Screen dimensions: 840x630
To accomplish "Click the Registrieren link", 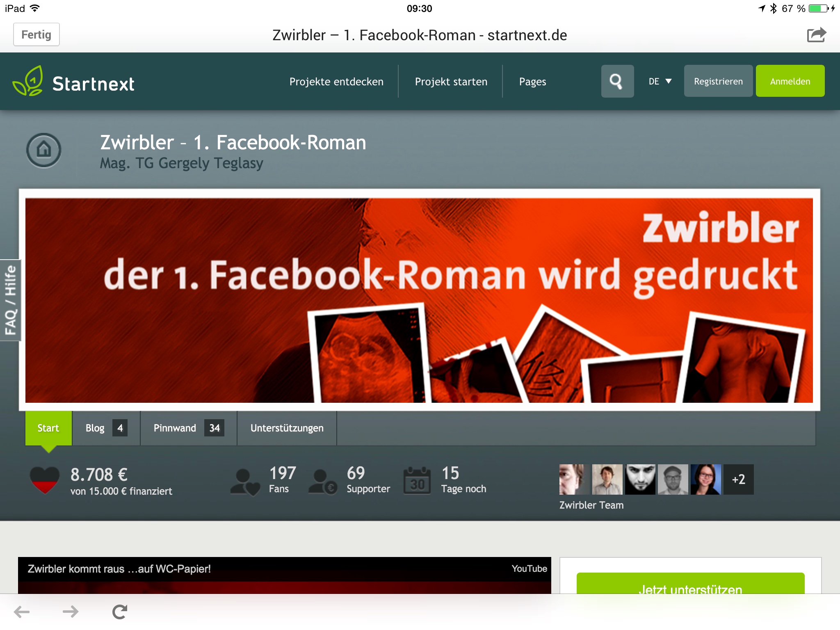I will tap(718, 81).
